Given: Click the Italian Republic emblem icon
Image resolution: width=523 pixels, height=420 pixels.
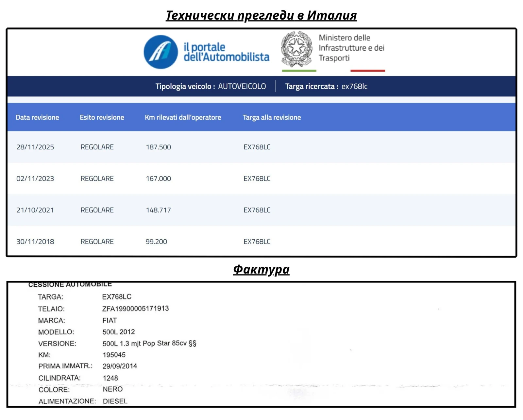Looking at the screenshot, I should click(x=297, y=49).
